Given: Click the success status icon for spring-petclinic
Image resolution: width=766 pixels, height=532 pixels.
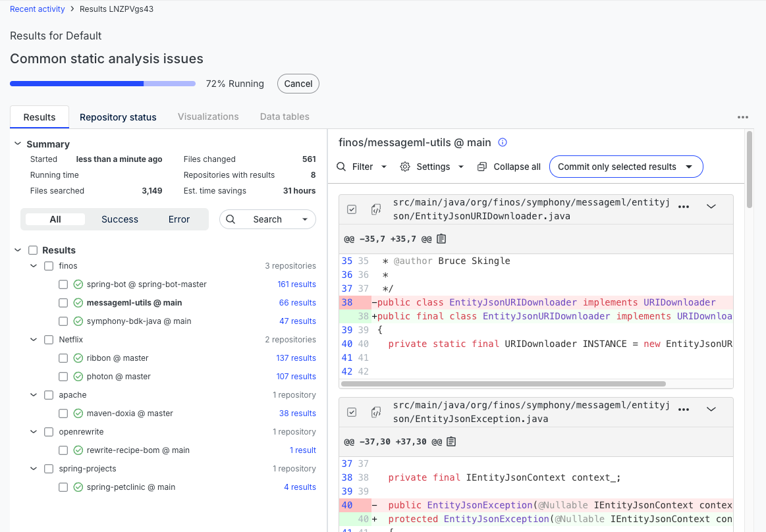Looking at the screenshot, I should (x=78, y=487).
